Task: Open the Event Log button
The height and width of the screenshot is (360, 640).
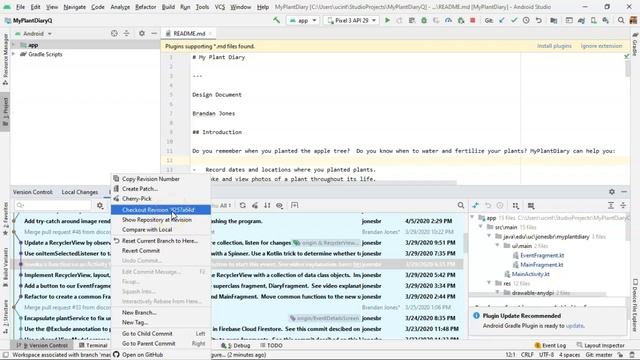Action: point(550,345)
